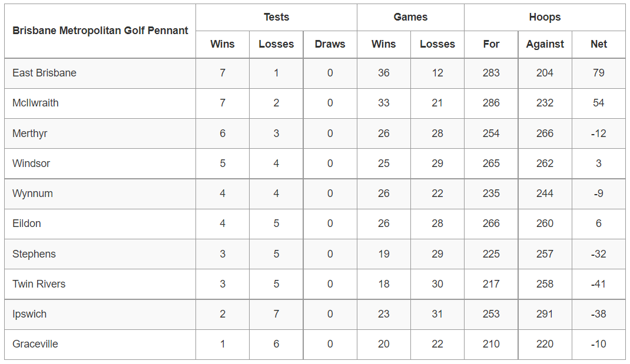630x364 pixels.
Task: Click the McIlwraith row label
Action: point(35,103)
